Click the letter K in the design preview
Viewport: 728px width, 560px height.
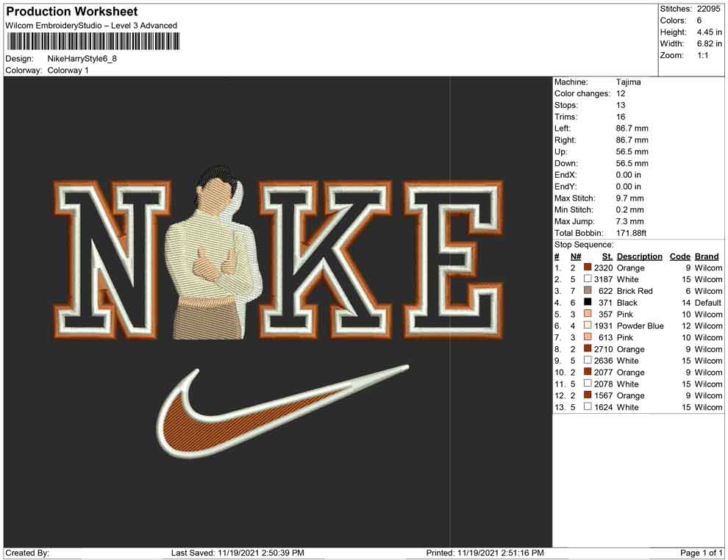click(325, 259)
